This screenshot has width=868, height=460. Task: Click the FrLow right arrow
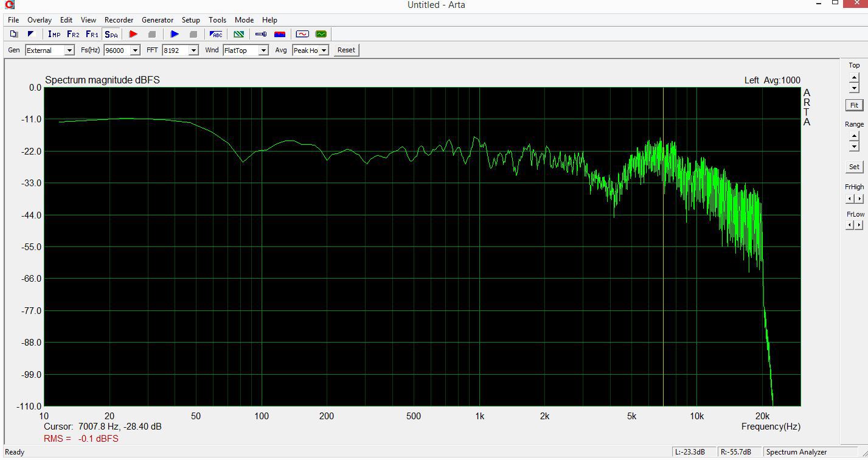[859, 225]
